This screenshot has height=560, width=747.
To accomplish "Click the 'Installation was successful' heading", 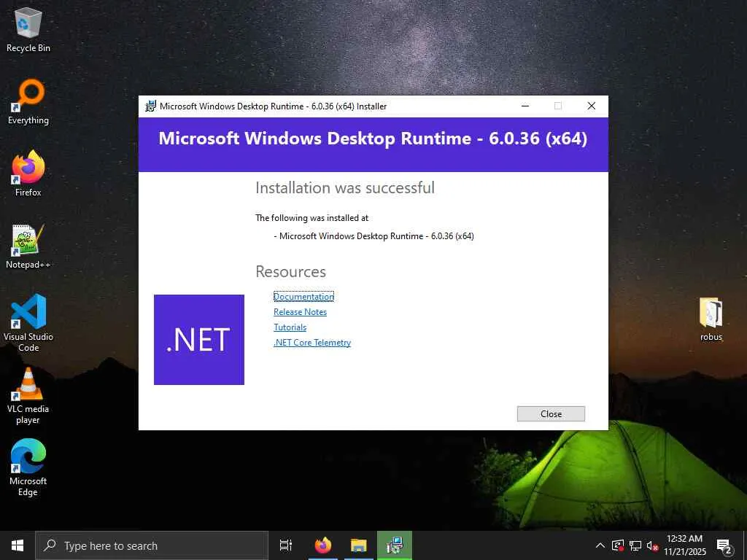I will (345, 187).
